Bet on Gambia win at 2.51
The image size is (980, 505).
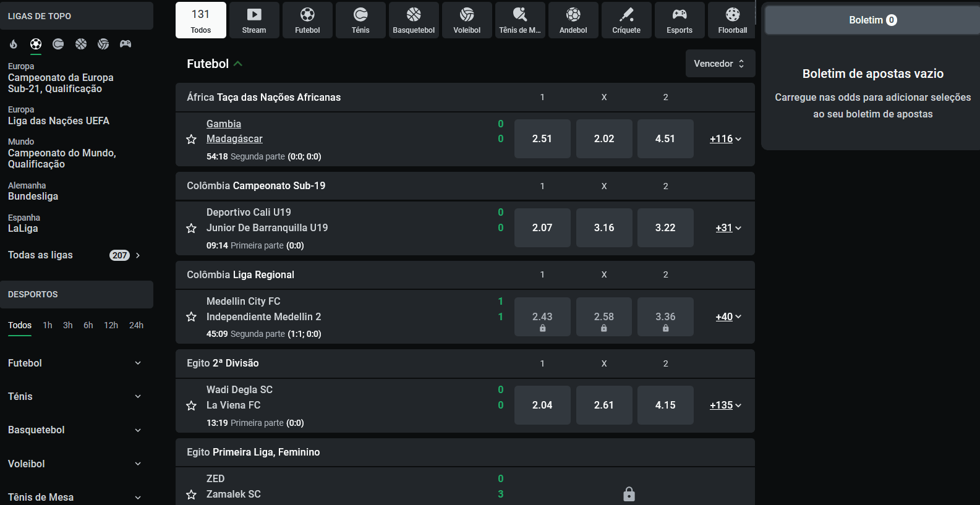point(542,139)
